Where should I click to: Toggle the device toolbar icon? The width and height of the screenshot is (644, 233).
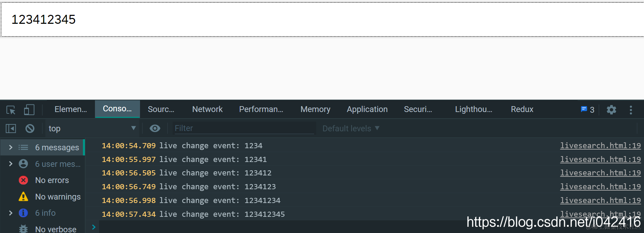(x=29, y=110)
